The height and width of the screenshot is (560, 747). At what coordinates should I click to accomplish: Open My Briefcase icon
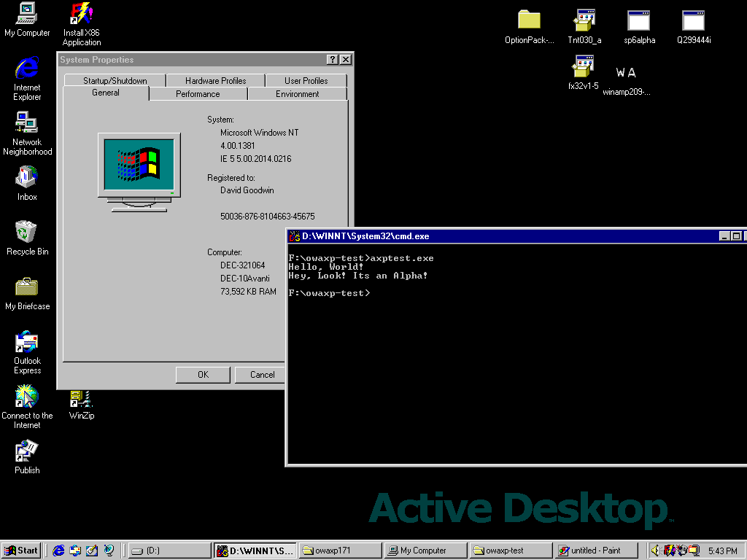pyautogui.click(x=27, y=293)
